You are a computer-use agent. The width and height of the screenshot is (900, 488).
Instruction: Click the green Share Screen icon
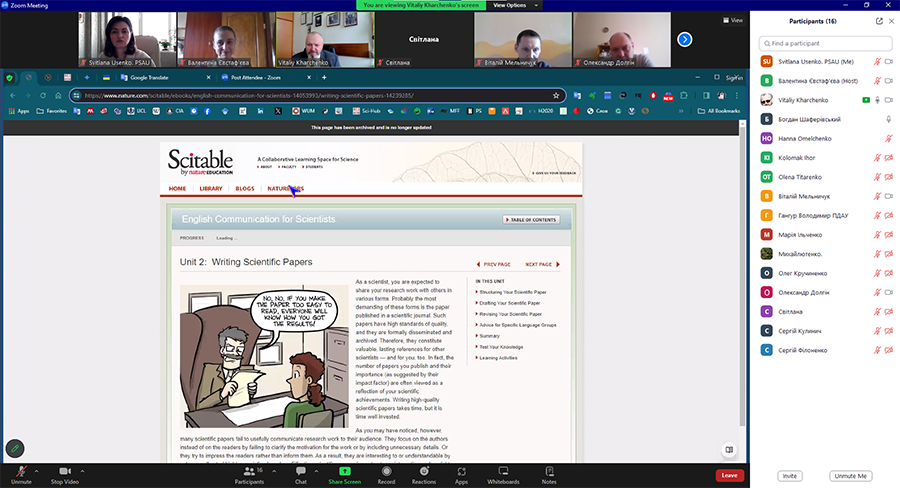344,471
